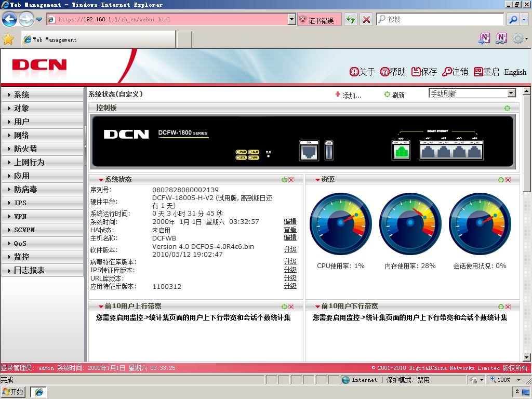Close the 系统状态 panel
Viewport: 532px width, 399px height.
(x=291, y=180)
